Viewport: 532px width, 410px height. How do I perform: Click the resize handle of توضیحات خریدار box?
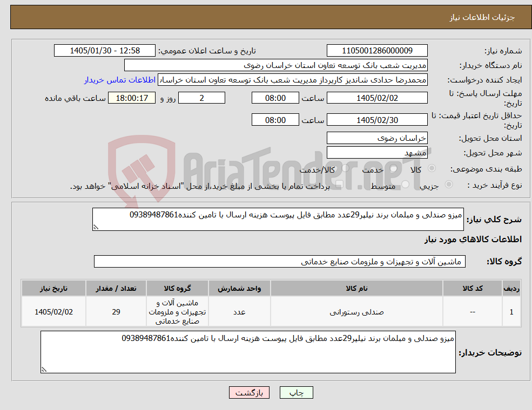(44, 370)
